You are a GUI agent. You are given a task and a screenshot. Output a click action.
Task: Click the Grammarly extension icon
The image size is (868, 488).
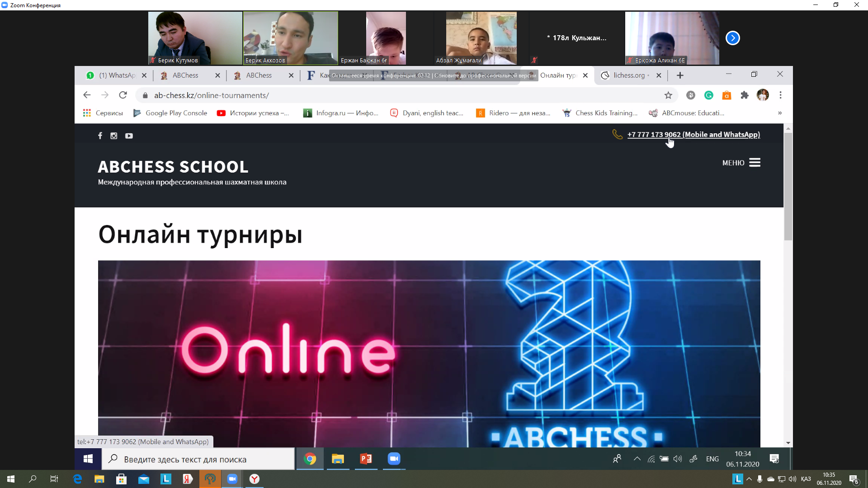[708, 95]
